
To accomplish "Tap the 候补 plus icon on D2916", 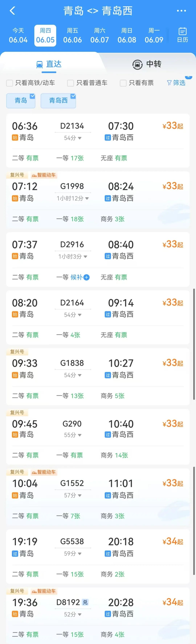I will pyautogui.click(x=86, y=277).
